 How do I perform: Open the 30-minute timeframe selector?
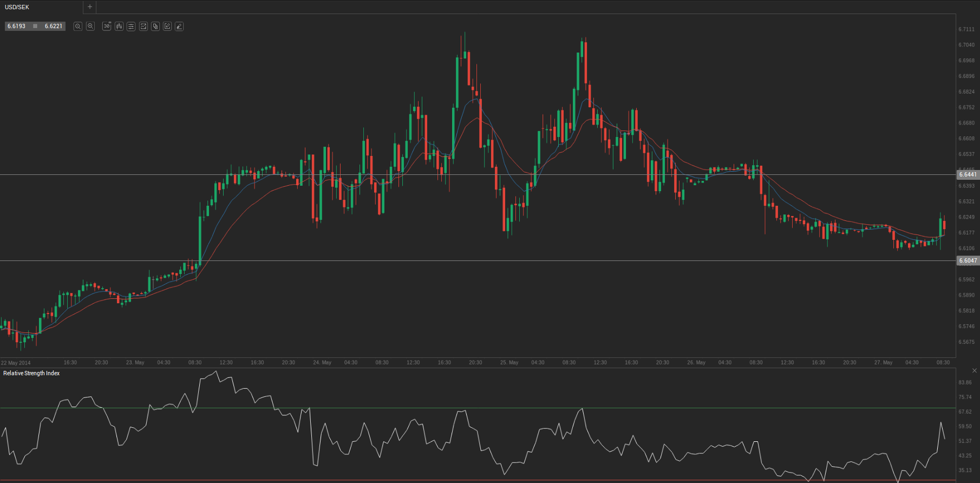pyautogui.click(x=107, y=26)
